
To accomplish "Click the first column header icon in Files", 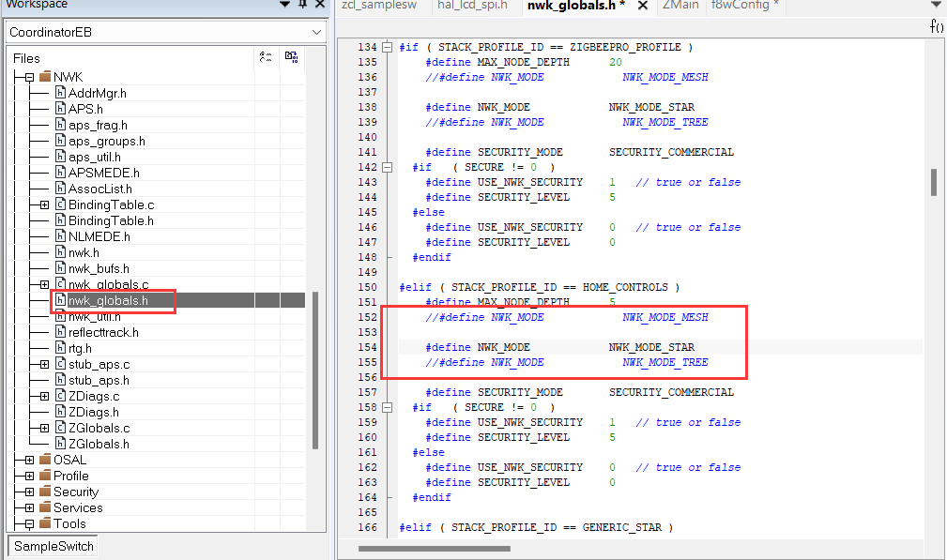I will [266, 57].
